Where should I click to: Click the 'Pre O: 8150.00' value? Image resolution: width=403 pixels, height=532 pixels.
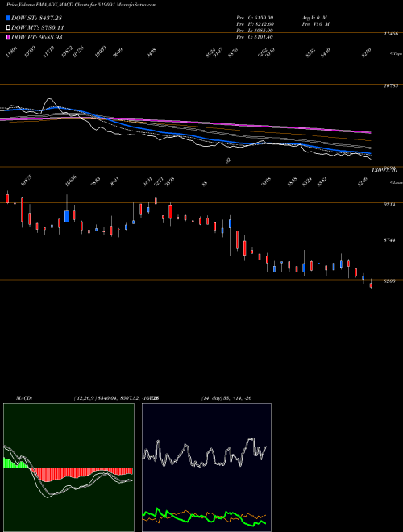255,17
